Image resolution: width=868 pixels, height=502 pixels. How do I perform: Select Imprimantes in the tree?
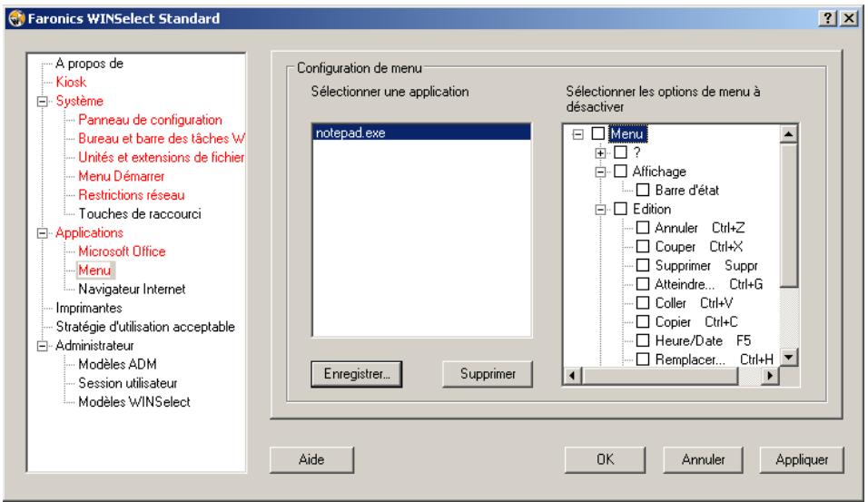coord(89,308)
